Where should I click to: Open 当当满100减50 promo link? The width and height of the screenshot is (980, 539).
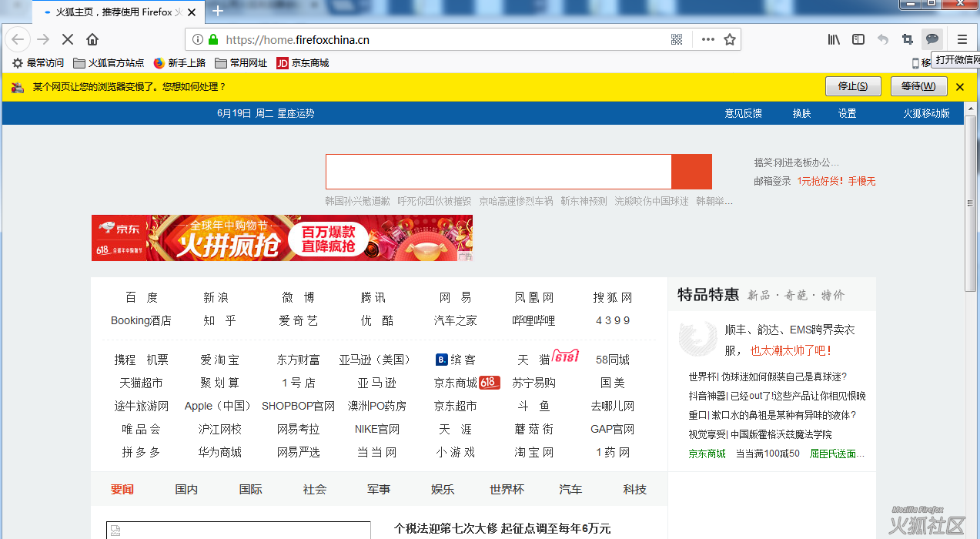768,454
